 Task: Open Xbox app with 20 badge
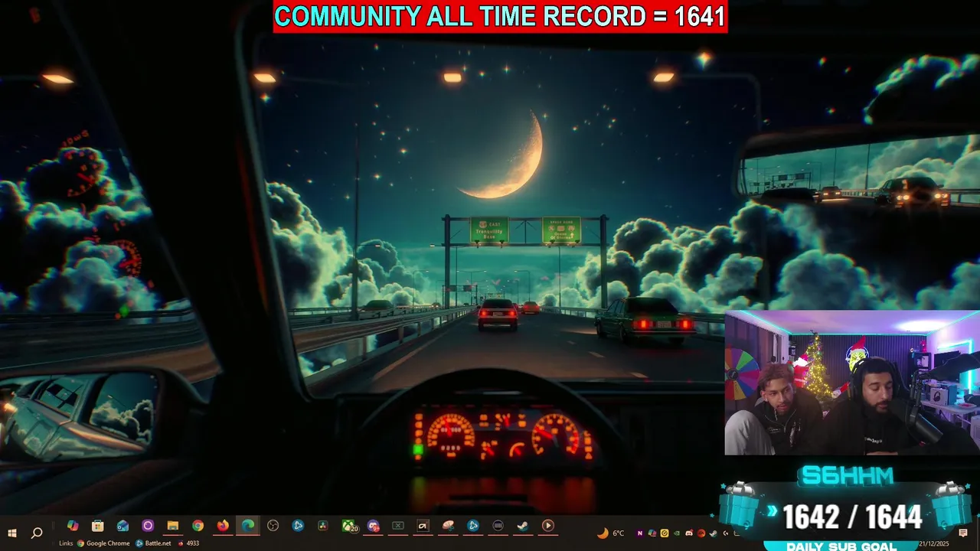click(x=350, y=526)
